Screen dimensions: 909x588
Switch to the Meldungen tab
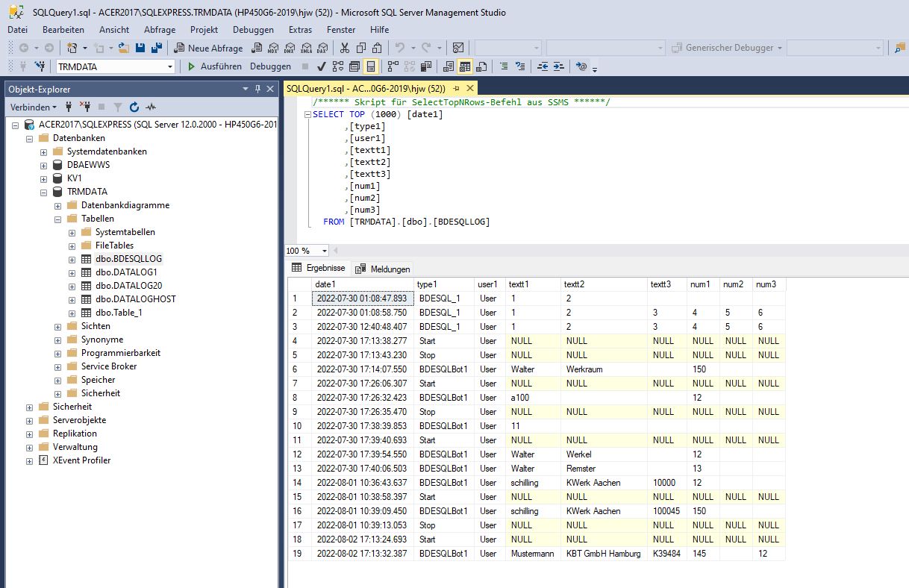pyautogui.click(x=384, y=269)
